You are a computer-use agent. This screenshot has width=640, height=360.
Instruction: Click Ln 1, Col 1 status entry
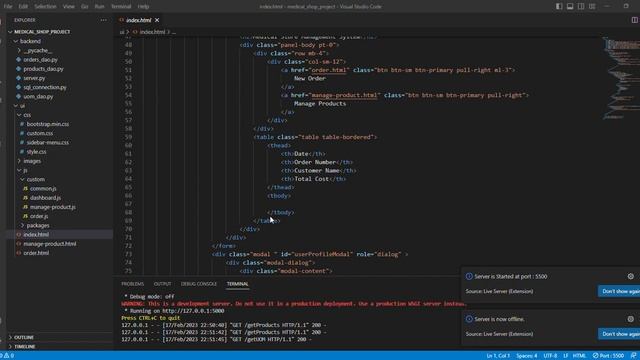coord(498,356)
